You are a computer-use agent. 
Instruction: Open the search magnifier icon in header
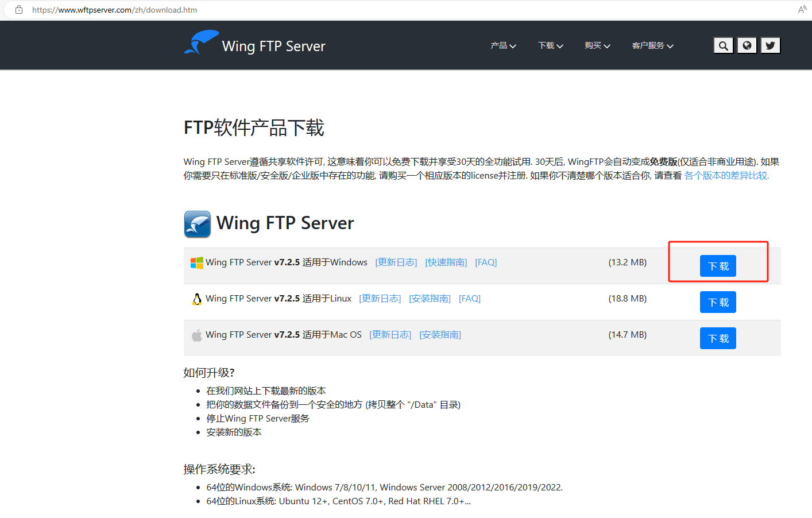(724, 45)
